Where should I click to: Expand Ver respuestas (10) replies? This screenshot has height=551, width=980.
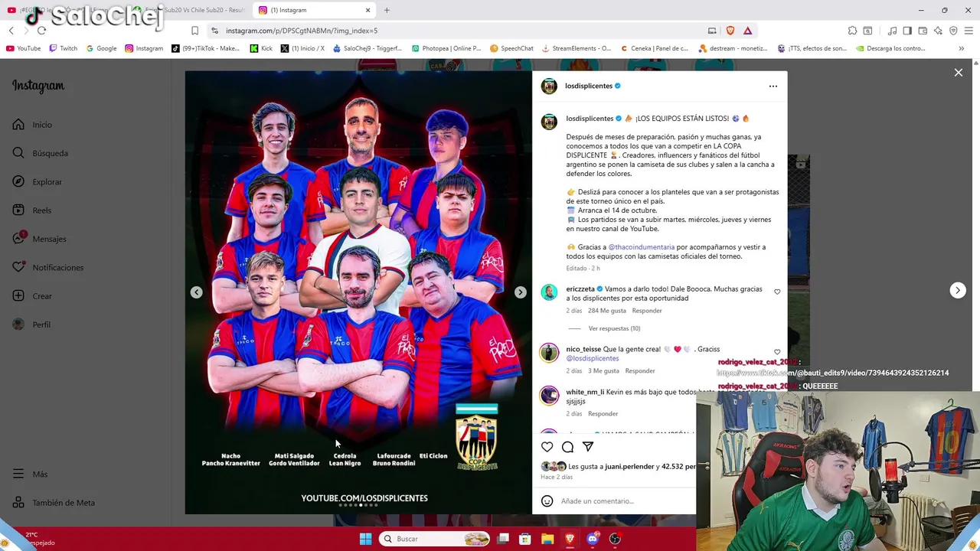pyautogui.click(x=614, y=328)
